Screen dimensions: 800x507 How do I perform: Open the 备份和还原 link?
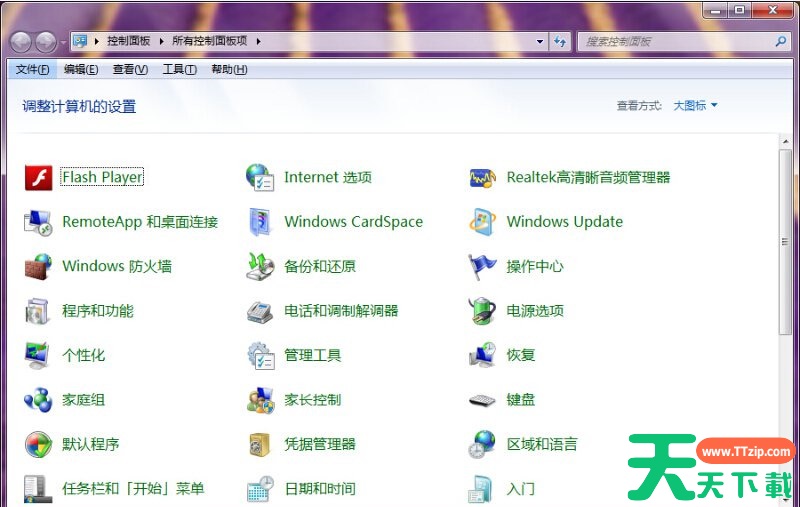[x=319, y=267]
